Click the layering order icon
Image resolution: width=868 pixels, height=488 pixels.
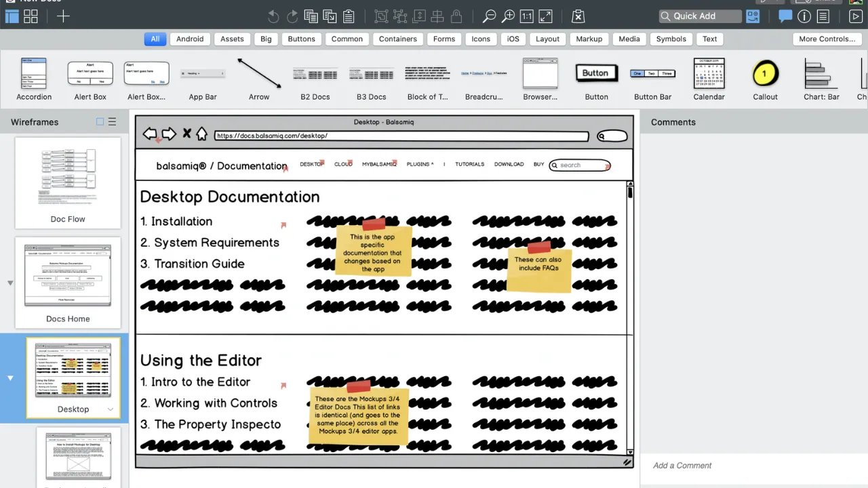(x=419, y=16)
